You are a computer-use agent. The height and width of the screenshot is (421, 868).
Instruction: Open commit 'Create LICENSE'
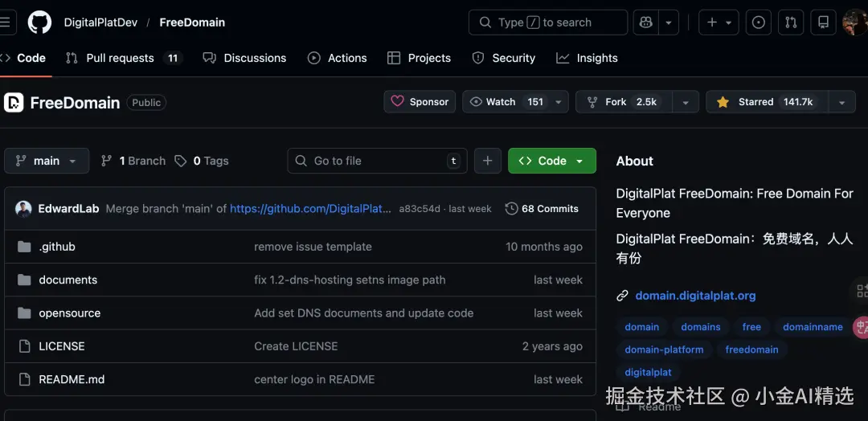[x=296, y=346]
